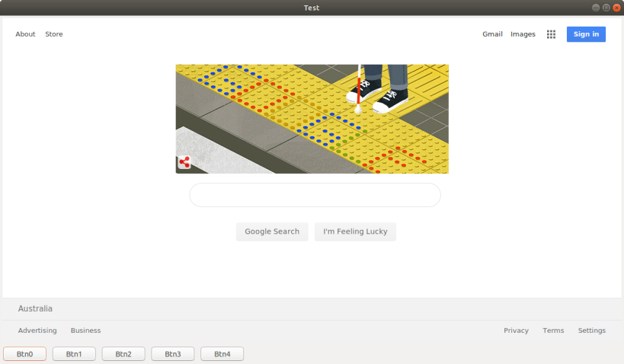The image size is (624, 364).
Task: Open the Advertising footer link
Action: click(x=37, y=330)
